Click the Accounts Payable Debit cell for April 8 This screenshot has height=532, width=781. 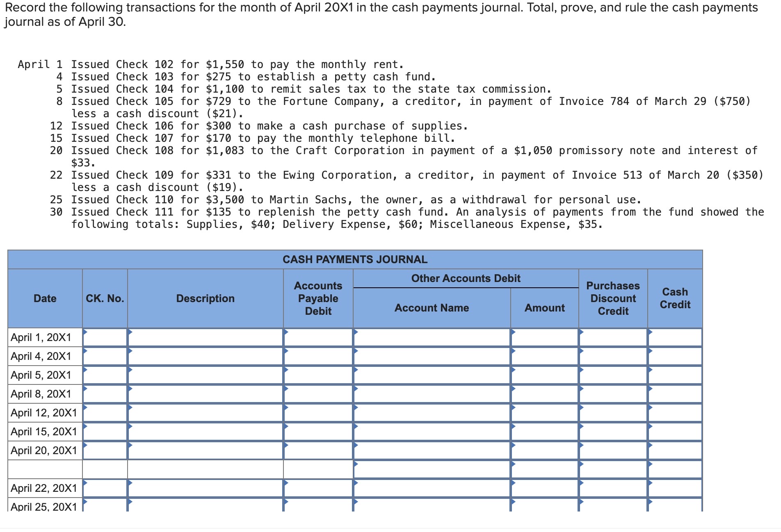[318, 394]
